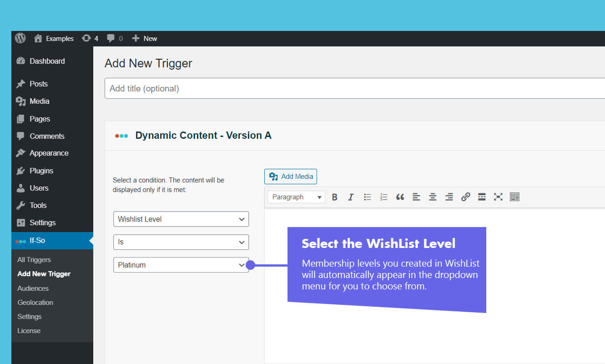Open the Posts menu item
605x364 pixels.
tap(52, 84)
